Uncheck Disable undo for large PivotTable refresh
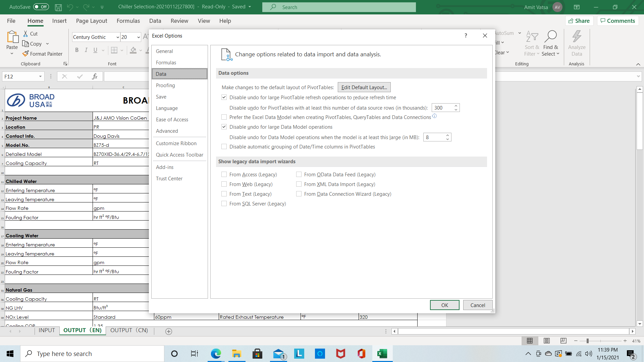 click(224, 98)
